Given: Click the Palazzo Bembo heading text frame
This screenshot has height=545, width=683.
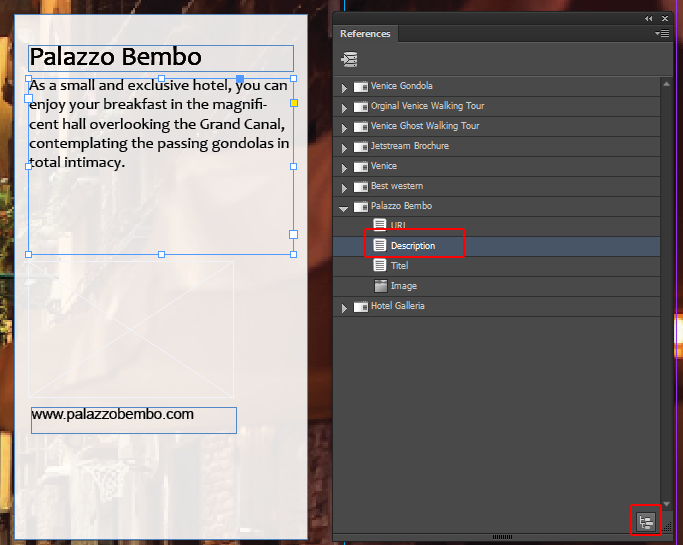Looking at the screenshot, I should click(x=161, y=58).
